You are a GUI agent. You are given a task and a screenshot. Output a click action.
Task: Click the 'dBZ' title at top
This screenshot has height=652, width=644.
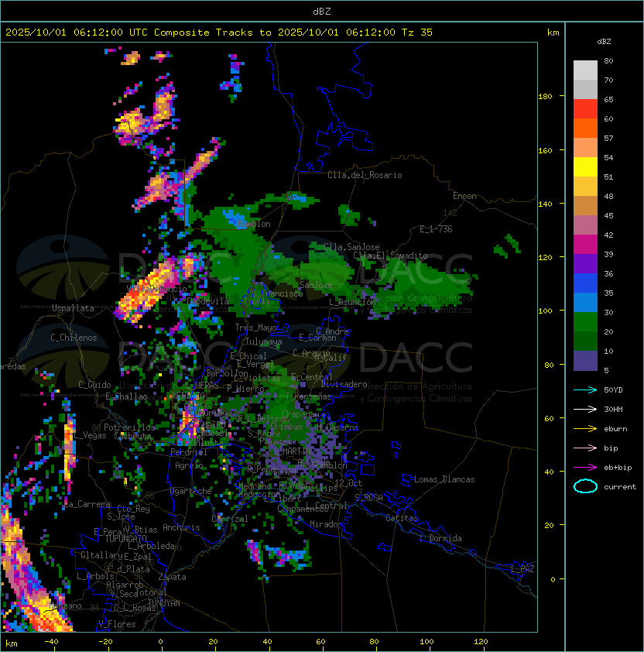[x=322, y=12]
